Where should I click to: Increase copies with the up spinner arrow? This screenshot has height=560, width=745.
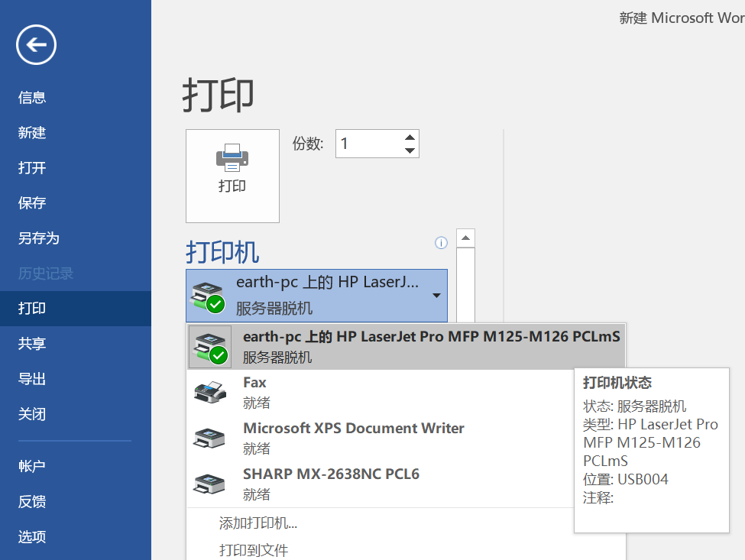[x=410, y=138]
